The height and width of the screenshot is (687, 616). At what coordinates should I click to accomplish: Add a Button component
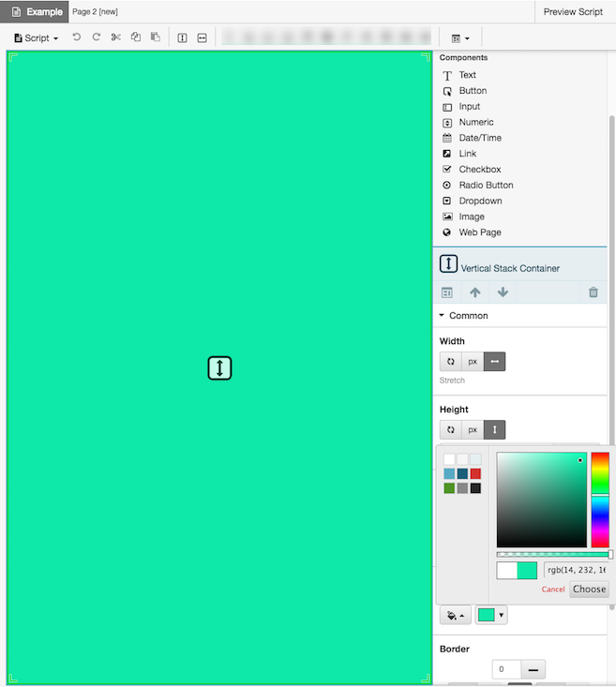click(x=473, y=91)
